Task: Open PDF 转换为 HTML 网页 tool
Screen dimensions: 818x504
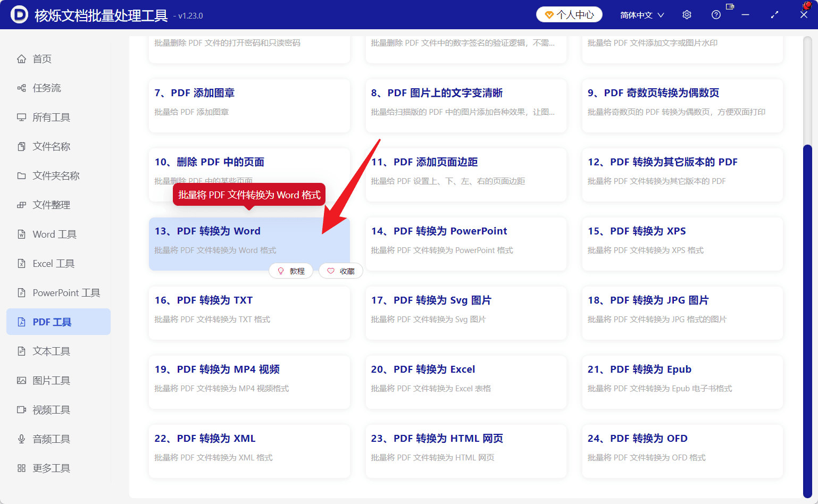Action: click(466, 451)
